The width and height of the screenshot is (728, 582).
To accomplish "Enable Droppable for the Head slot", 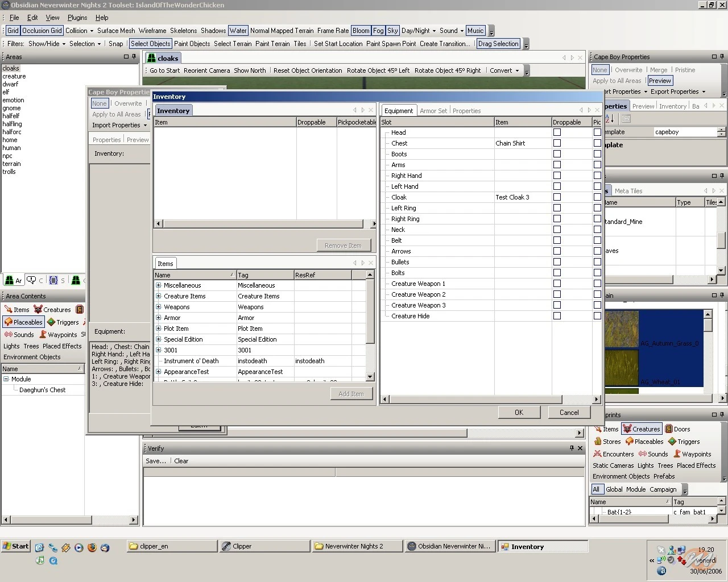I will [557, 132].
